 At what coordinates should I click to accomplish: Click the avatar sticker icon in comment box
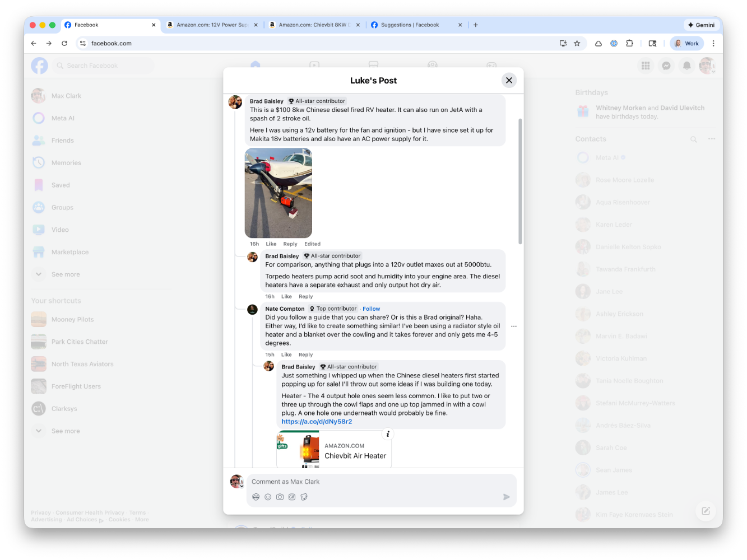point(256,497)
